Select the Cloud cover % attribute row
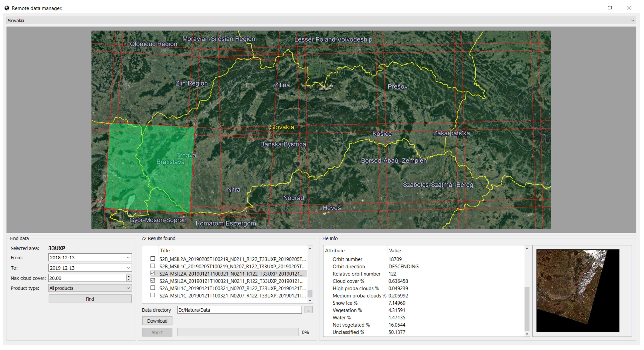The image size is (644, 350). point(424,281)
